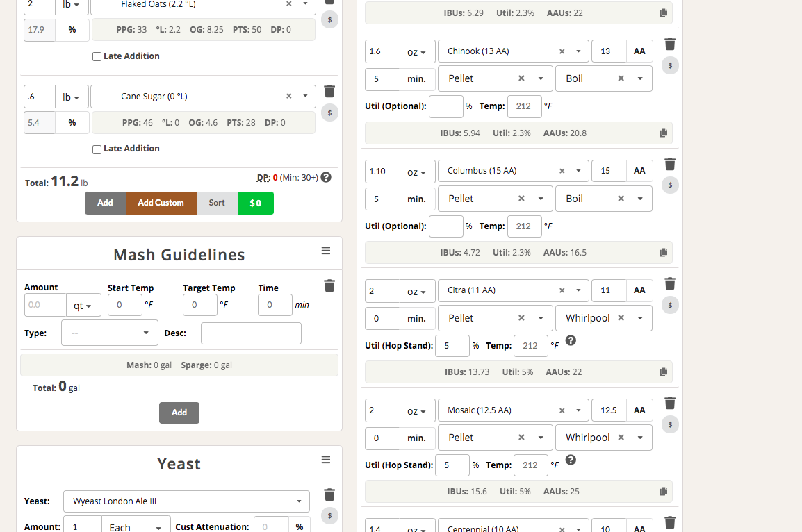Copy the Mosaic hop stats row
The height and width of the screenshot is (532, 802).
point(664,492)
